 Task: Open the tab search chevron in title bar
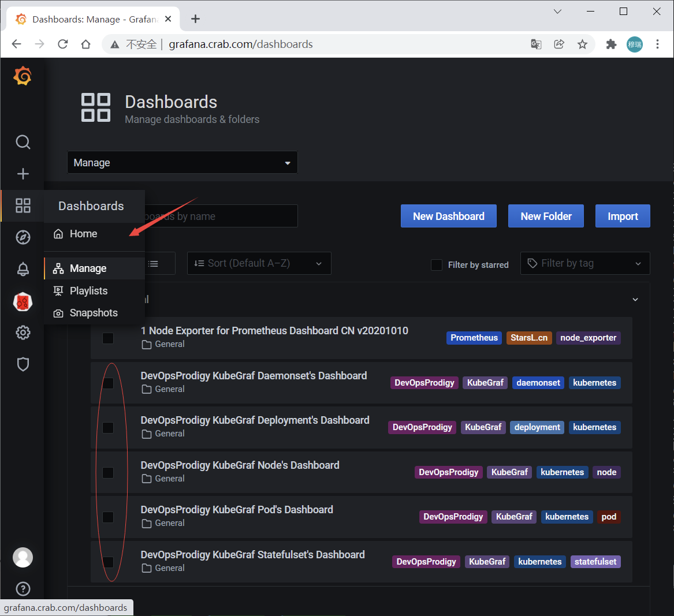pyautogui.click(x=557, y=12)
